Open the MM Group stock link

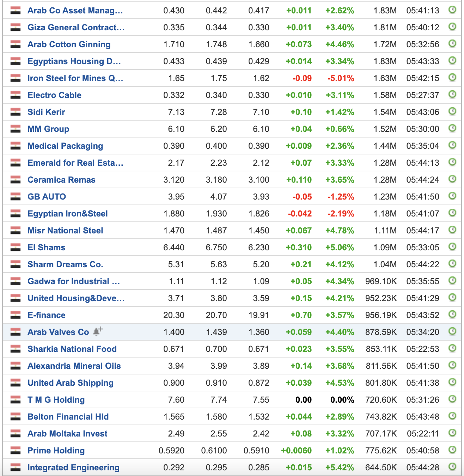point(49,129)
